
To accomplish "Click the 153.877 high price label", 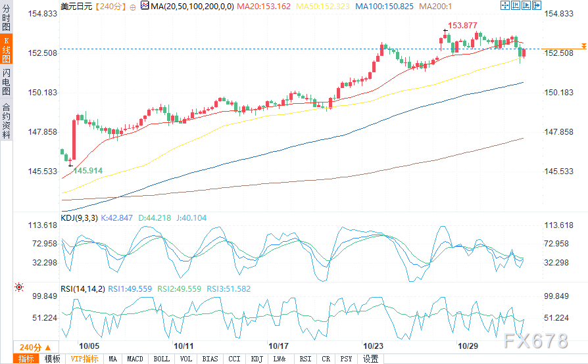I will click(462, 26).
